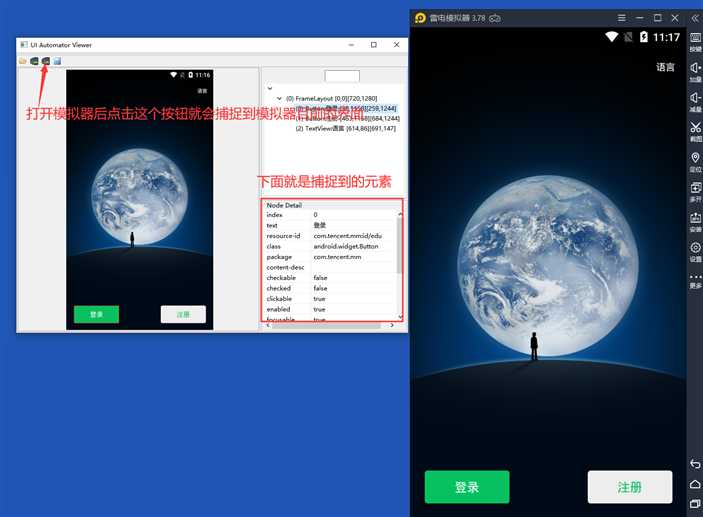This screenshot has height=517, width=703.
Task: Click white register button in UI Automator screenshot
Action: pyautogui.click(x=183, y=314)
